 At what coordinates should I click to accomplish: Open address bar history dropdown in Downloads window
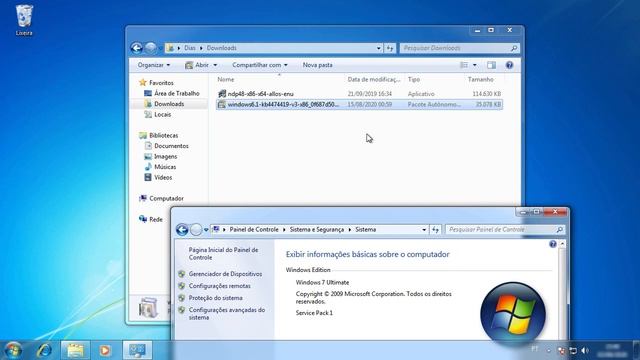(x=378, y=48)
